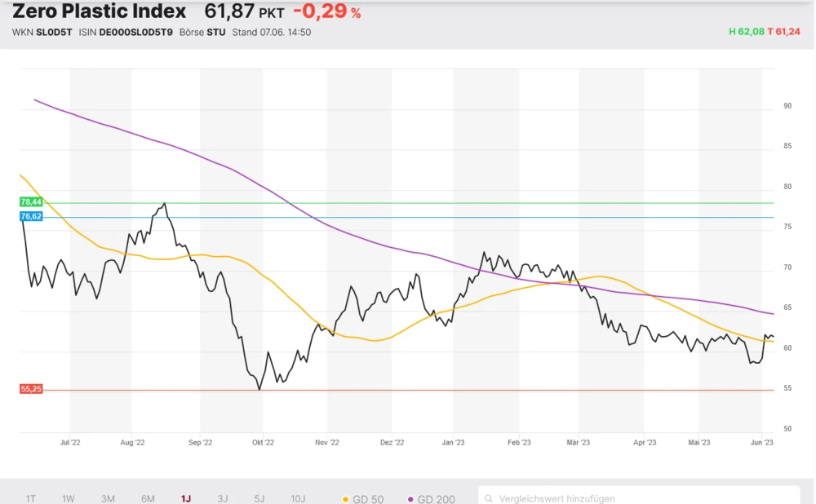The image size is (816, 504).
Task: Select the 3M time range
Action: pyautogui.click(x=108, y=498)
